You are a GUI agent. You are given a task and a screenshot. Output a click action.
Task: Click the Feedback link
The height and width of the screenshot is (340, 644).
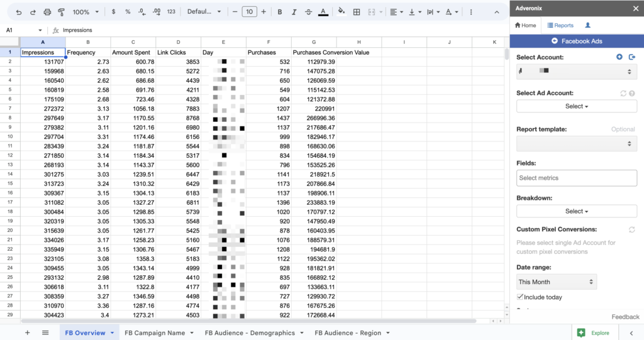pos(625,317)
